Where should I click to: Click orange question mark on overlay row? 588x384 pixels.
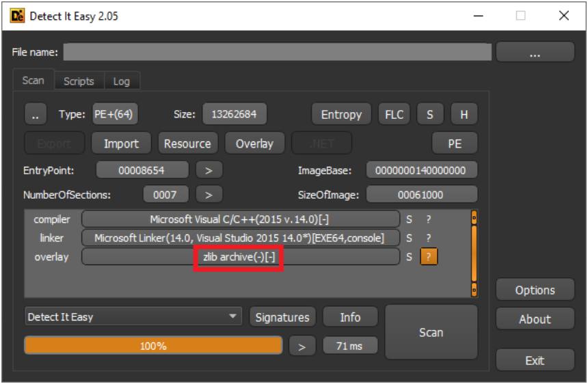[429, 257]
